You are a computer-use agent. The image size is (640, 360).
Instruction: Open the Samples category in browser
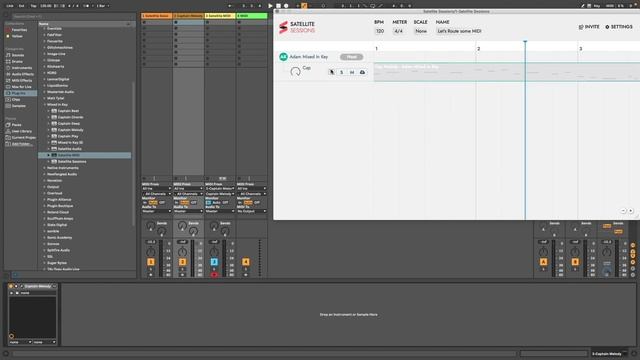pyautogui.click(x=18, y=106)
